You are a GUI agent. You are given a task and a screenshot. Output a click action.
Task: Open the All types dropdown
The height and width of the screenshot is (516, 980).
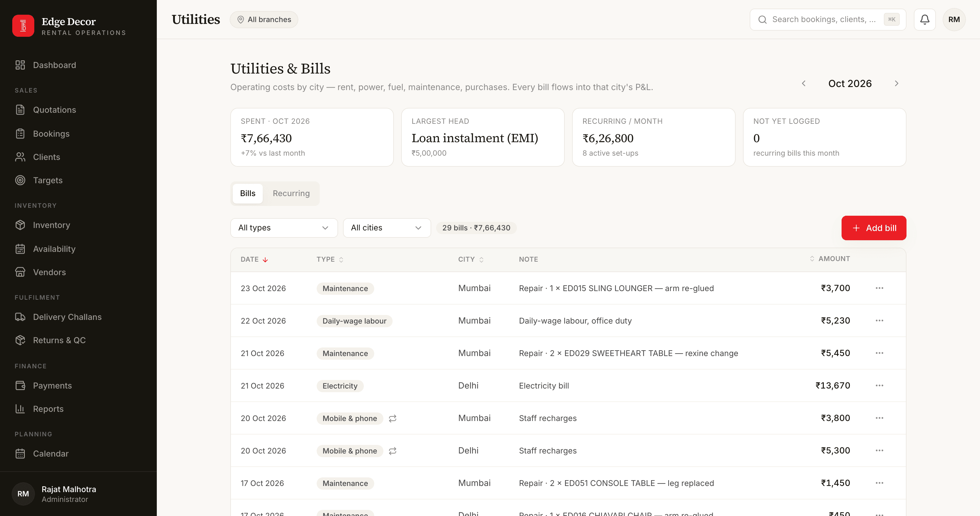[x=284, y=228]
